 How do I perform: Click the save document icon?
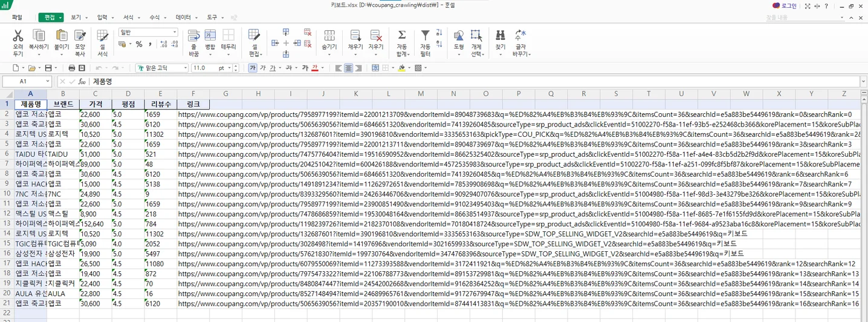click(48, 68)
